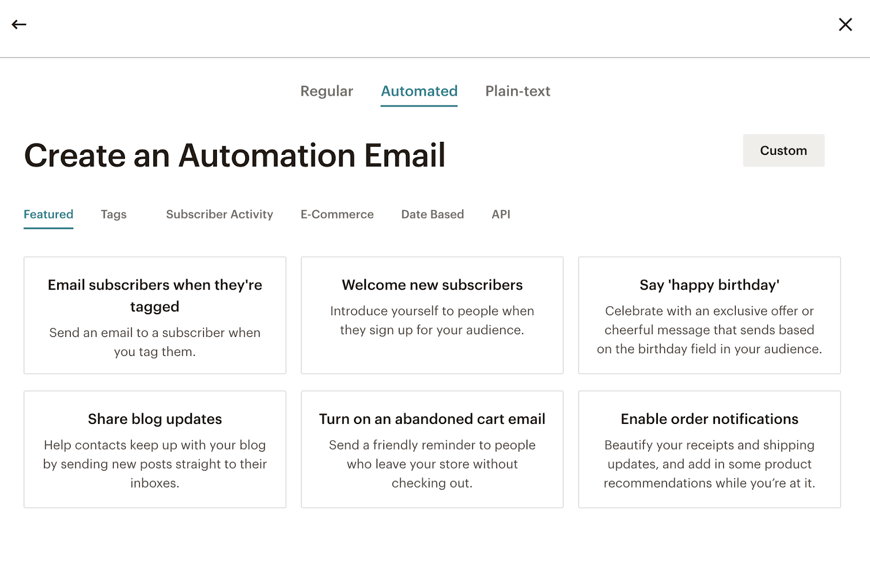Close the campaign creation dialog
This screenshot has width=870, height=588.
point(845,24)
